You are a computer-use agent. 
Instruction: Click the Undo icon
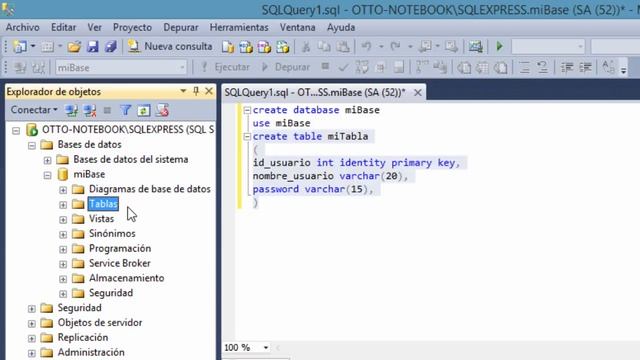[x=366, y=47]
